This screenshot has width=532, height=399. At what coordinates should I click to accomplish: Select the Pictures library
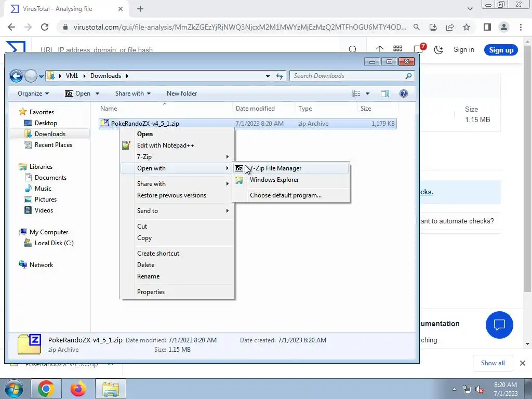pyautogui.click(x=46, y=199)
